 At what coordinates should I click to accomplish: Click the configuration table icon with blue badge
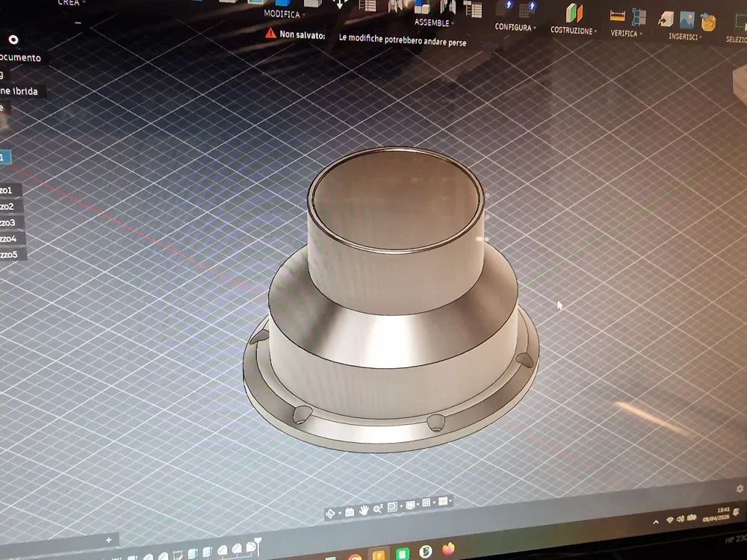[528, 9]
